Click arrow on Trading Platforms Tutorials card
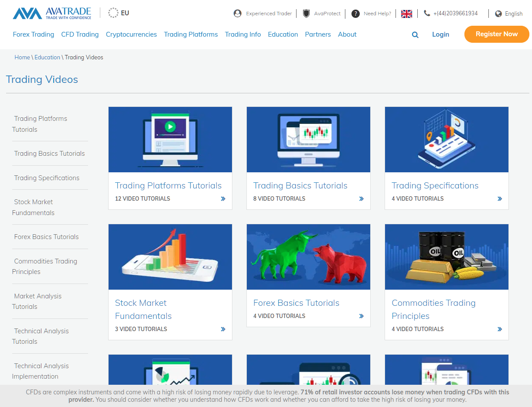This screenshot has width=532, height=407. click(223, 198)
